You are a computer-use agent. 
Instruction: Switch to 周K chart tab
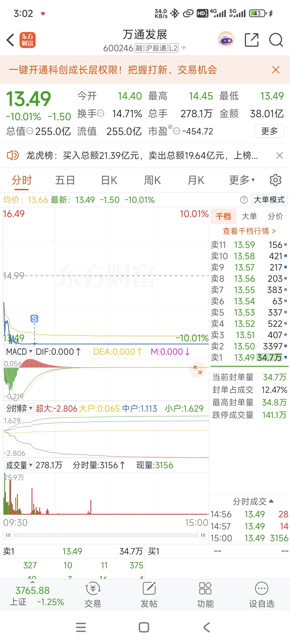[x=153, y=180]
